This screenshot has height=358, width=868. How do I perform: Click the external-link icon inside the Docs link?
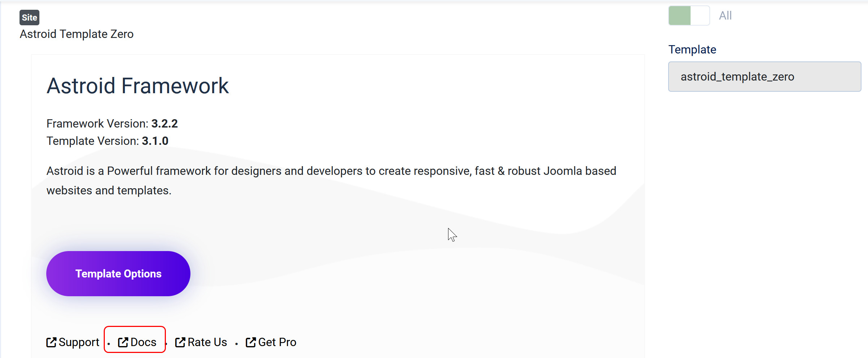(124, 342)
